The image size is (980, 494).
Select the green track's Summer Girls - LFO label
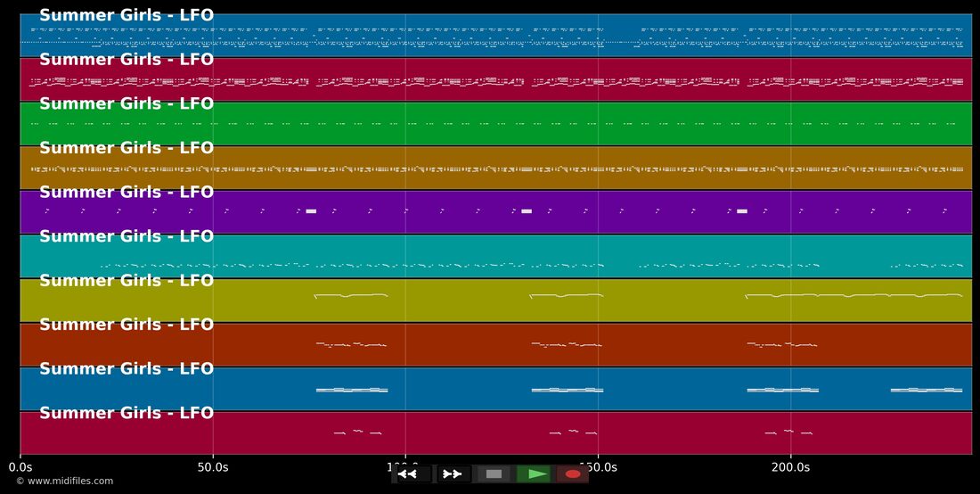click(127, 103)
